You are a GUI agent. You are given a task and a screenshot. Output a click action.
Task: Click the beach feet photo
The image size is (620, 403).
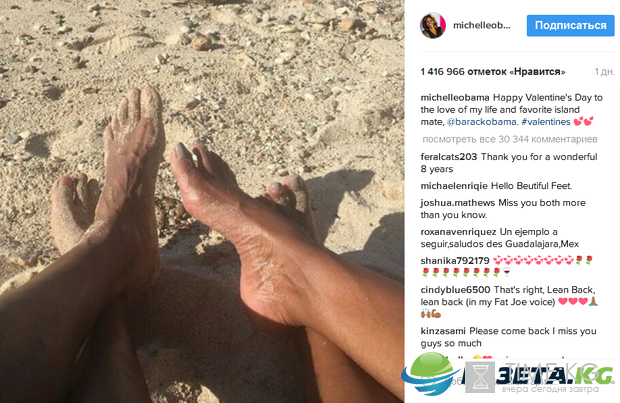tap(202, 201)
